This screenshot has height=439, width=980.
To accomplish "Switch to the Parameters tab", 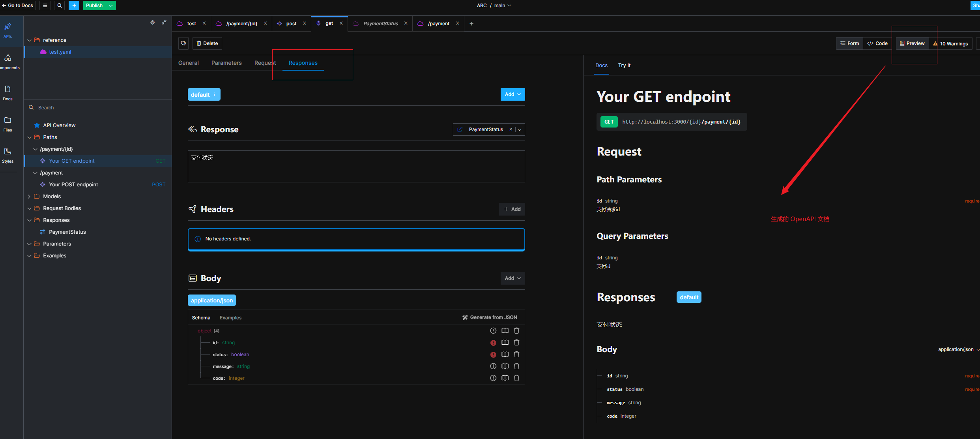I will tap(226, 63).
